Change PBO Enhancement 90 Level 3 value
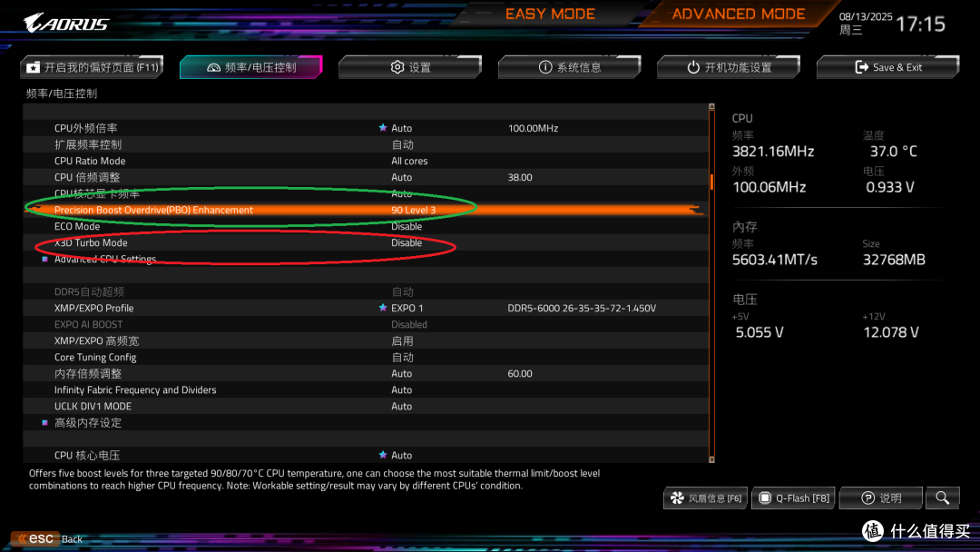The height and width of the screenshot is (552, 980). tap(413, 210)
